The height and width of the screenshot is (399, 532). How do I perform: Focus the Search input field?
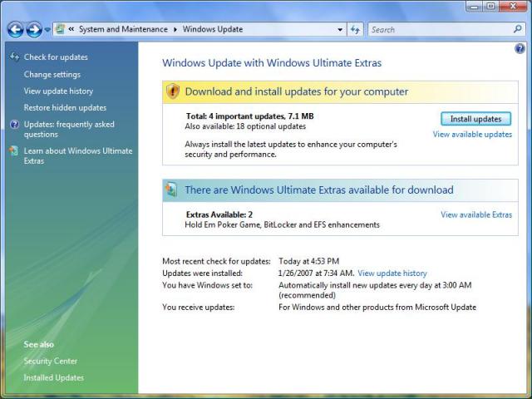pyautogui.click(x=440, y=30)
